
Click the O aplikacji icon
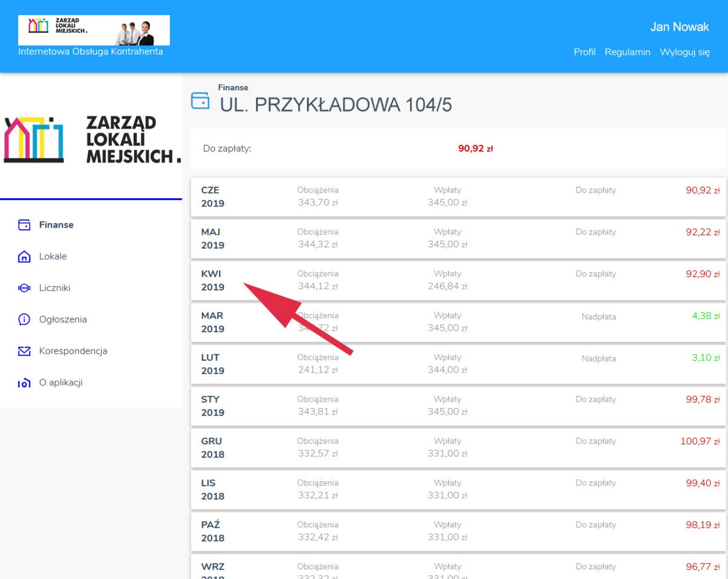coord(24,383)
